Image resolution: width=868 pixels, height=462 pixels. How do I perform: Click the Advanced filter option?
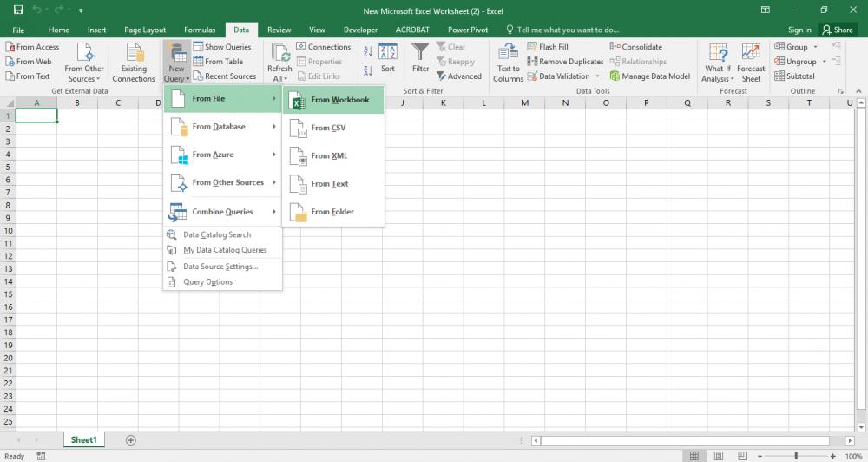(x=459, y=76)
